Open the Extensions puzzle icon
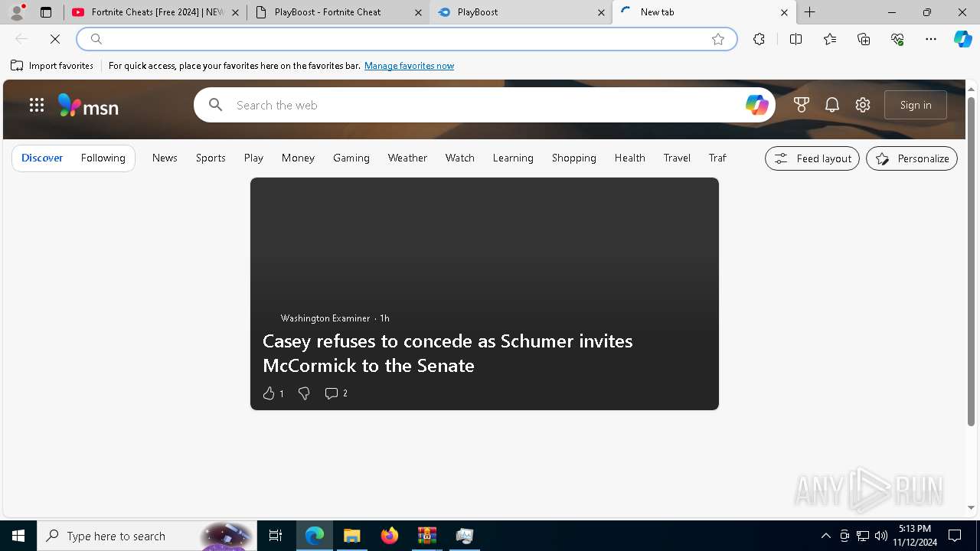980x551 pixels. pos(759,39)
